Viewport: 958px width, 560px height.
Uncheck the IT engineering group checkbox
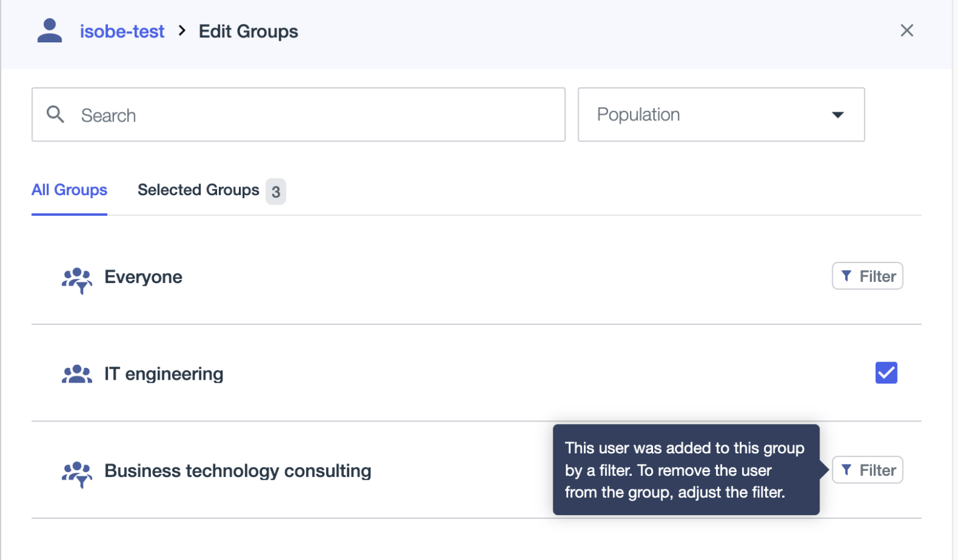(886, 372)
